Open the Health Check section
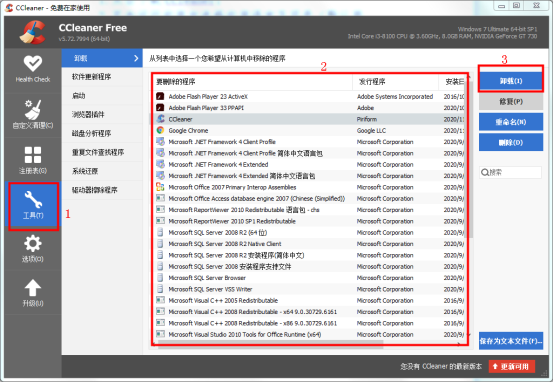Screen dimensions: 553x383 tap(33, 69)
